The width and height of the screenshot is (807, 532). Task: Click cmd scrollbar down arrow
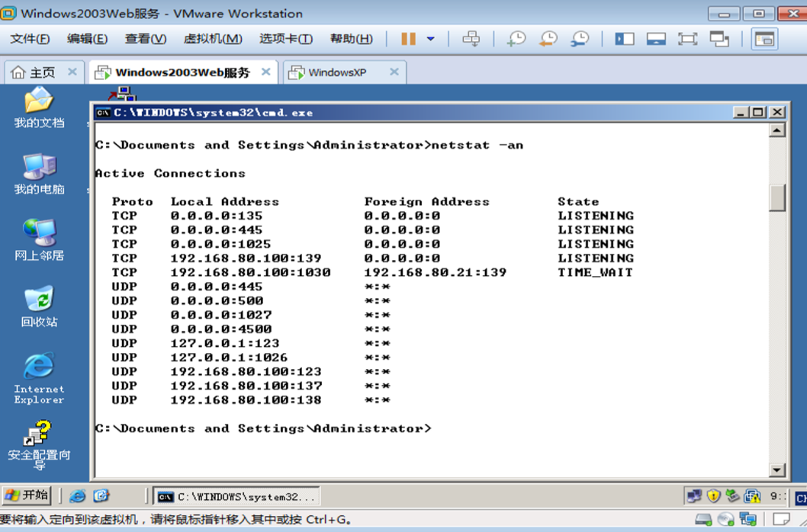click(777, 470)
